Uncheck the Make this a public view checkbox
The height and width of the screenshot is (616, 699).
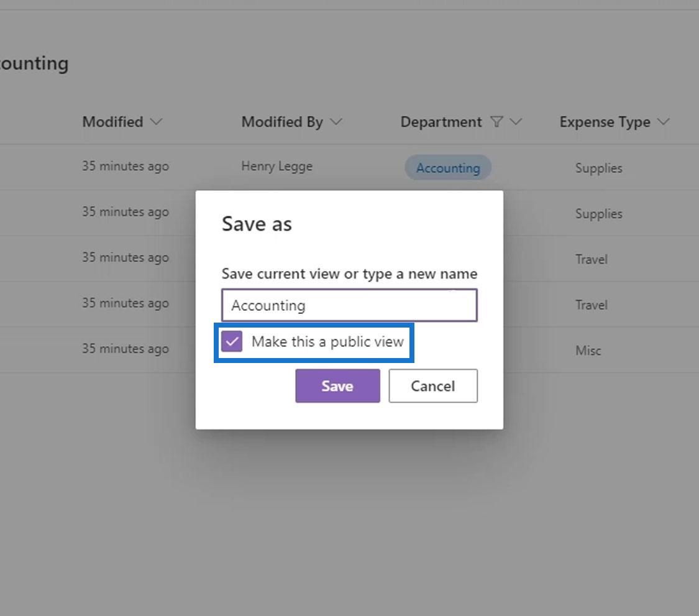[232, 342]
